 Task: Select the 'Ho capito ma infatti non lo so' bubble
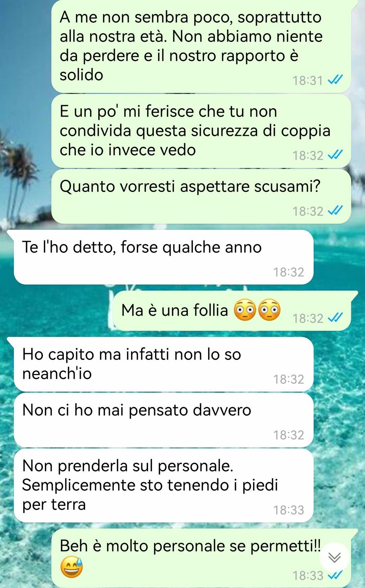pos(164,365)
